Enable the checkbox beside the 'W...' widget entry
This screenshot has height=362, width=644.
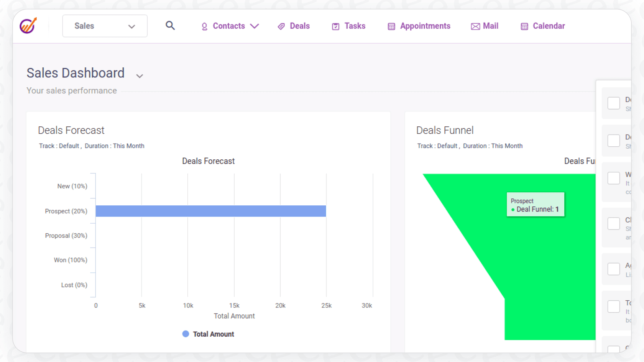pos(614,178)
